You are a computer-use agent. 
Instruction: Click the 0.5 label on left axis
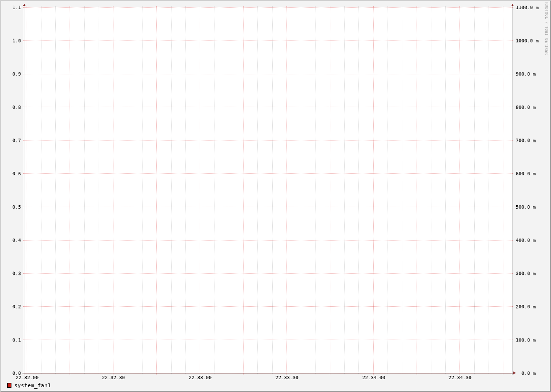(17, 207)
